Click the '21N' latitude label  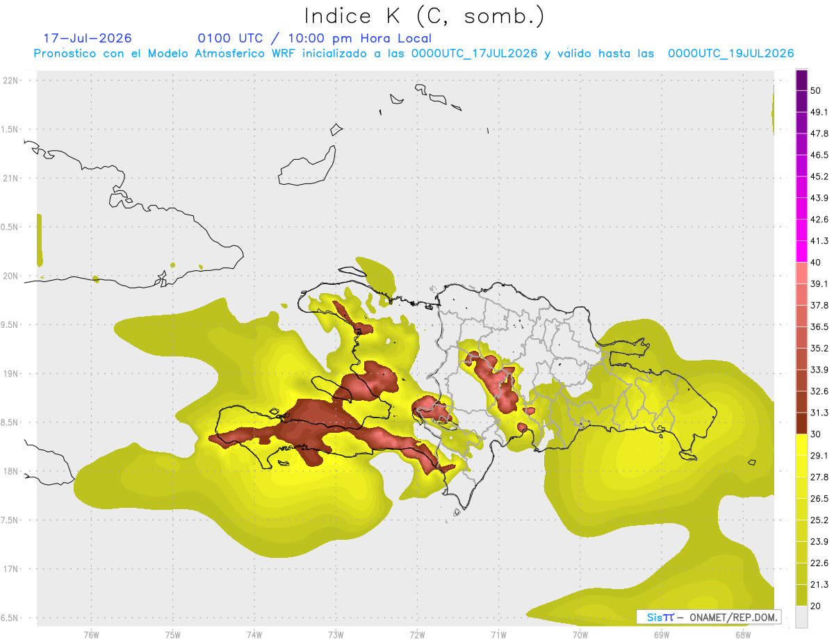point(10,178)
